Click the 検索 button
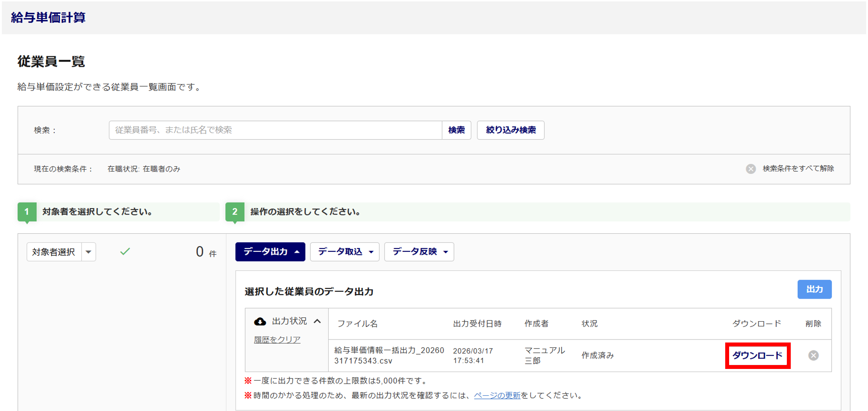The image size is (868, 411). pos(456,130)
